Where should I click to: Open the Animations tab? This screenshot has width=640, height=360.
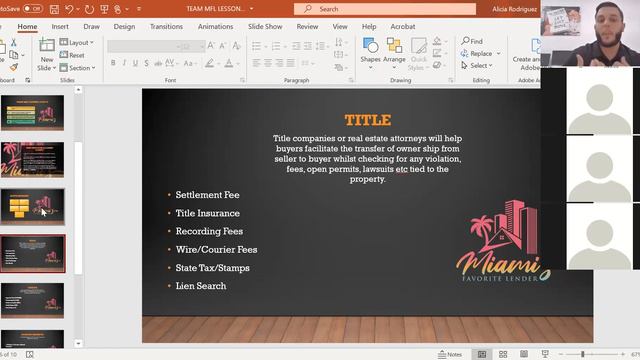(x=216, y=27)
